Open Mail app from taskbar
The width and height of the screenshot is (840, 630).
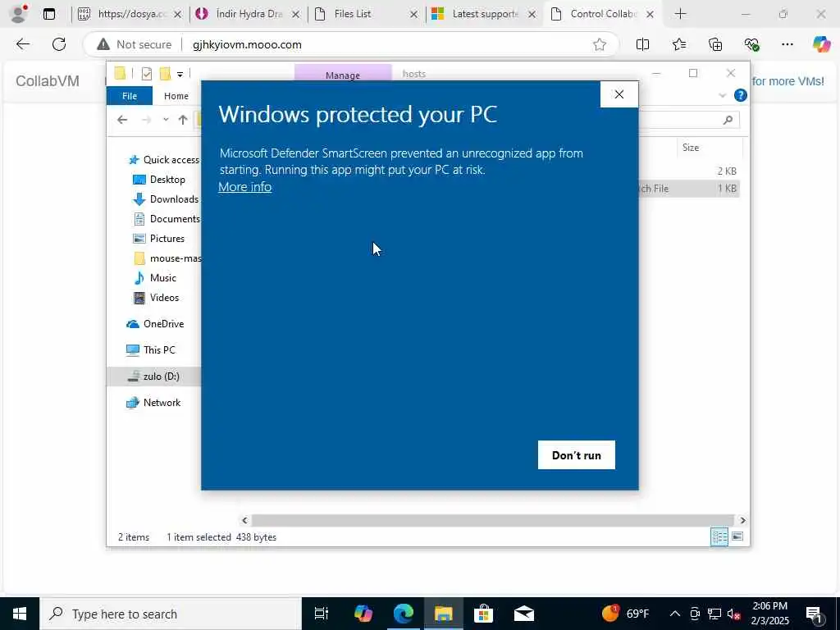524,614
